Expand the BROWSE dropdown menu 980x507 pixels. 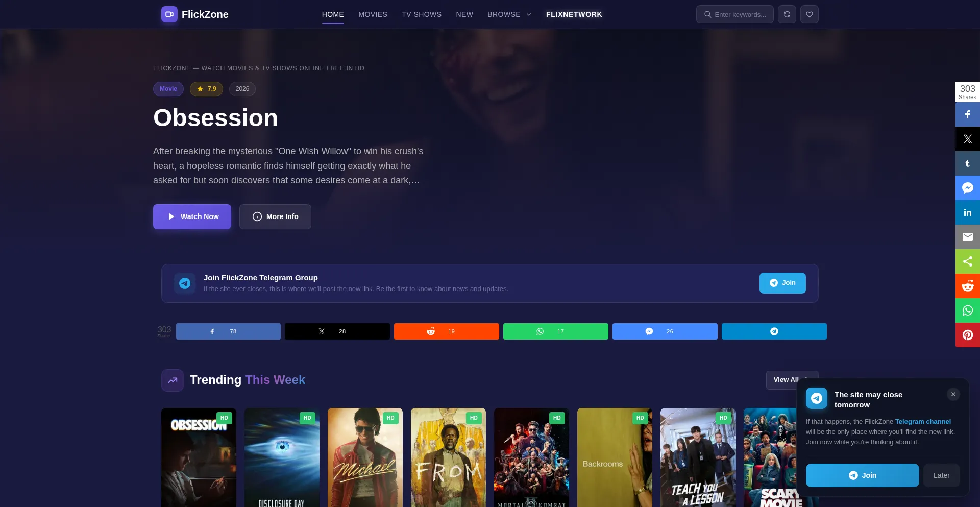[x=509, y=14]
